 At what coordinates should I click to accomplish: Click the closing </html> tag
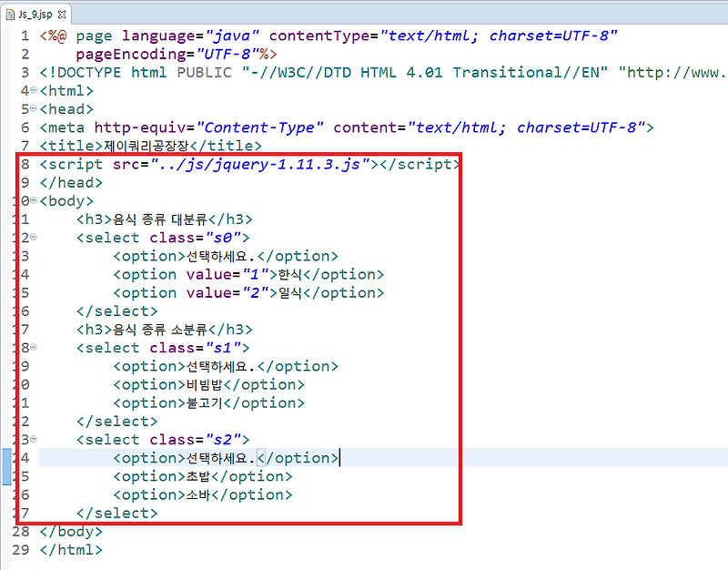pos(71,550)
